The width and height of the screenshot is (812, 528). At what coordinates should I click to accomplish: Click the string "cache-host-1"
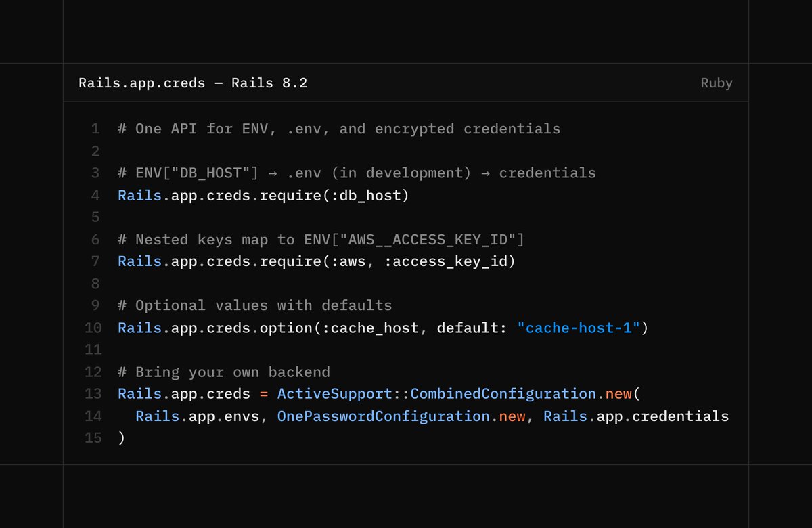pyautogui.click(x=579, y=328)
